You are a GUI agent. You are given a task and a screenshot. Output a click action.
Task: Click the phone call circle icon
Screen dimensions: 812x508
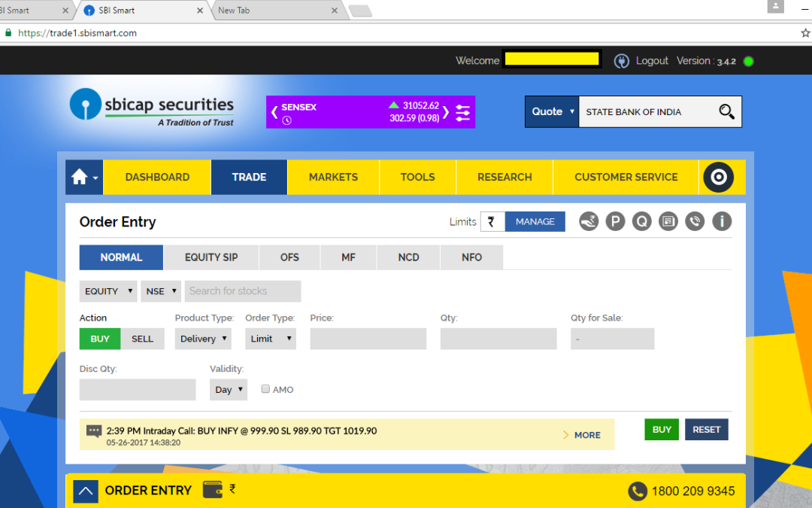pos(695,221)
